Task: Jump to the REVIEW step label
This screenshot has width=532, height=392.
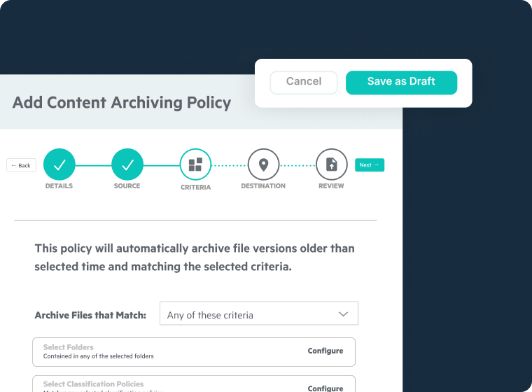Action: click(x=331, y=186)
